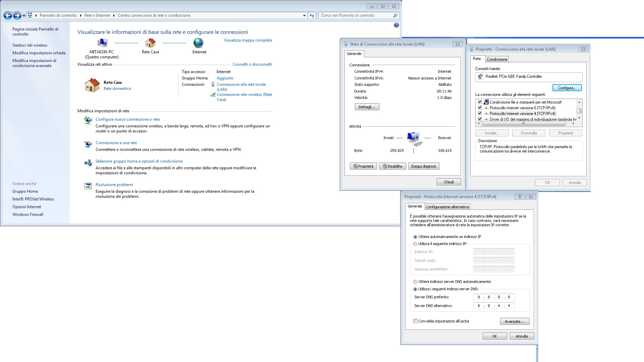Screen dimensions: 644x362
Task: Open Gestisci reti wireless in sidebar
Action: click(30, 45)
